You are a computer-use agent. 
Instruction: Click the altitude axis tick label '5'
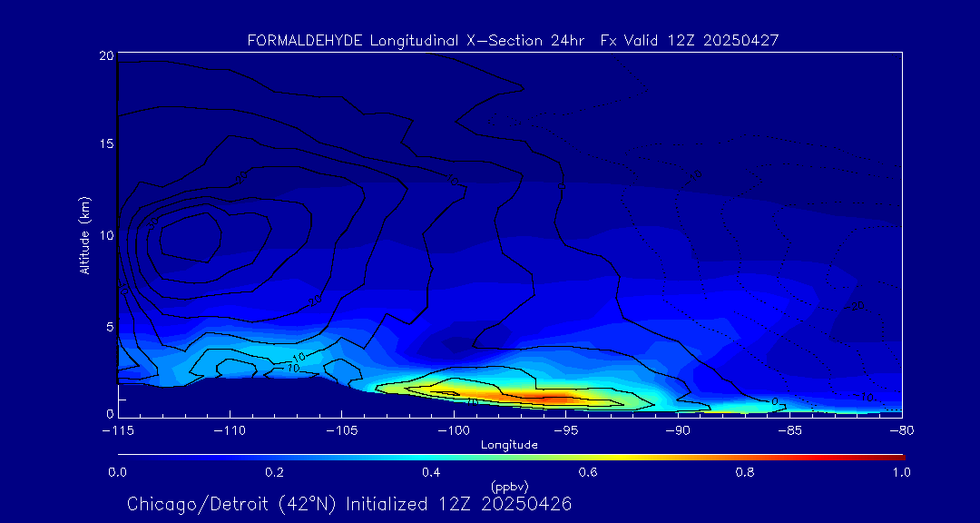pyautogui.click(x=110, y=326)
